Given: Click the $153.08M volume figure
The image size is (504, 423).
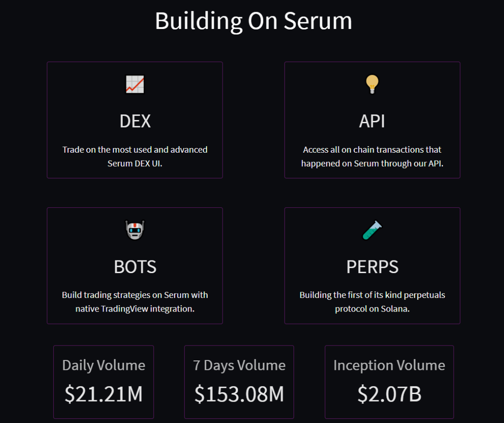Looking at the screenshot, I should click(x=239, y=394).
